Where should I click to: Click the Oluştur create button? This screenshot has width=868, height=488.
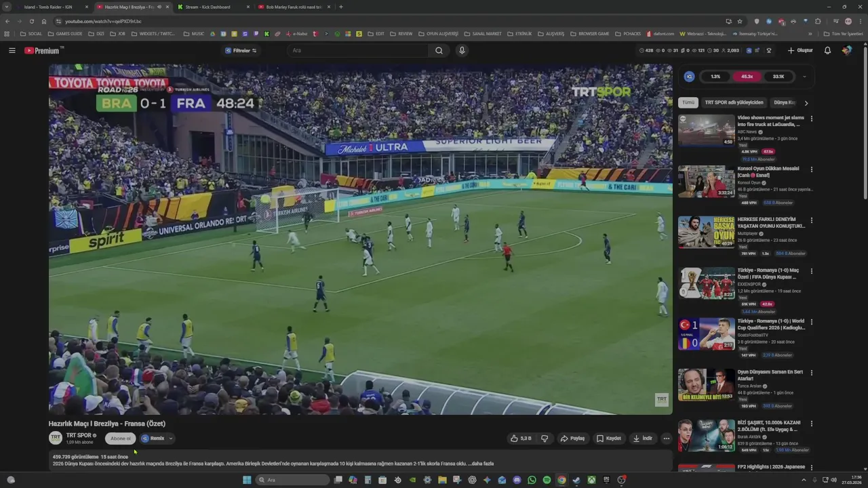pyautogui.click(x=800, y=50)
